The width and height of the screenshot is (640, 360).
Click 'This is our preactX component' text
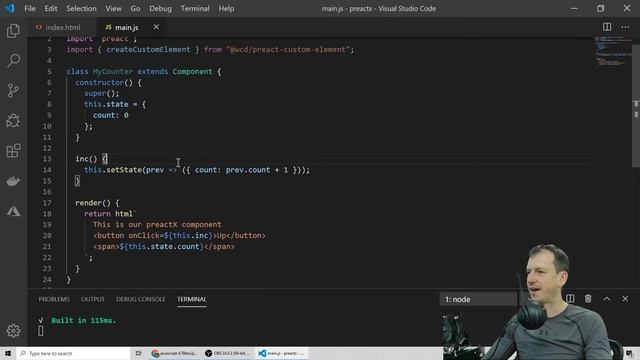coord(157,224)
